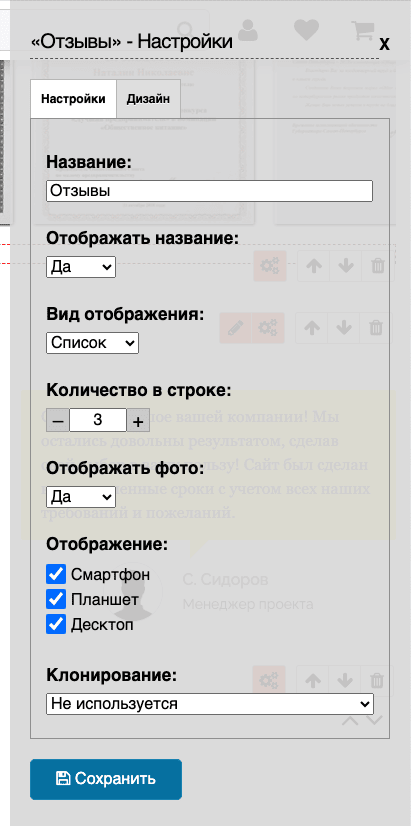Switch to the Дизайн tab
The image size is (411, 826).
point(148,99)
